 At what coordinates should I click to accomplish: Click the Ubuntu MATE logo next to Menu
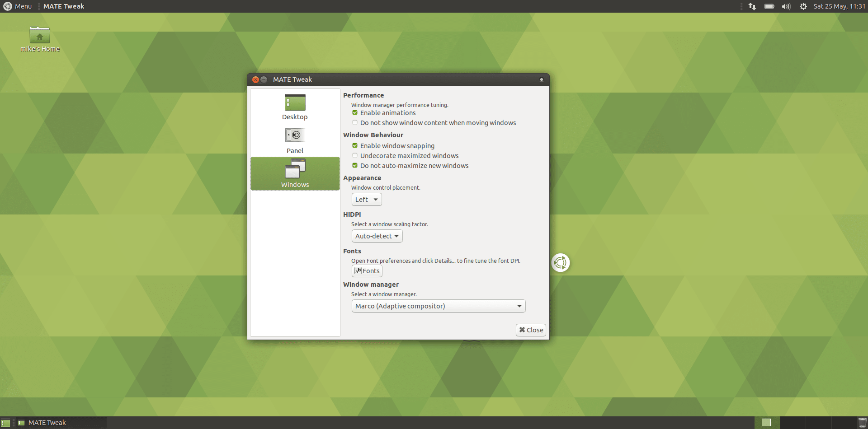[8, 6]
